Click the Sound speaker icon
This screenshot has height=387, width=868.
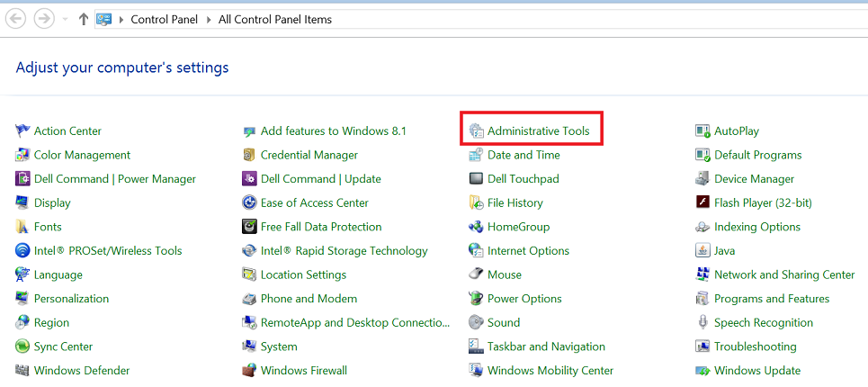pos(476,323)
